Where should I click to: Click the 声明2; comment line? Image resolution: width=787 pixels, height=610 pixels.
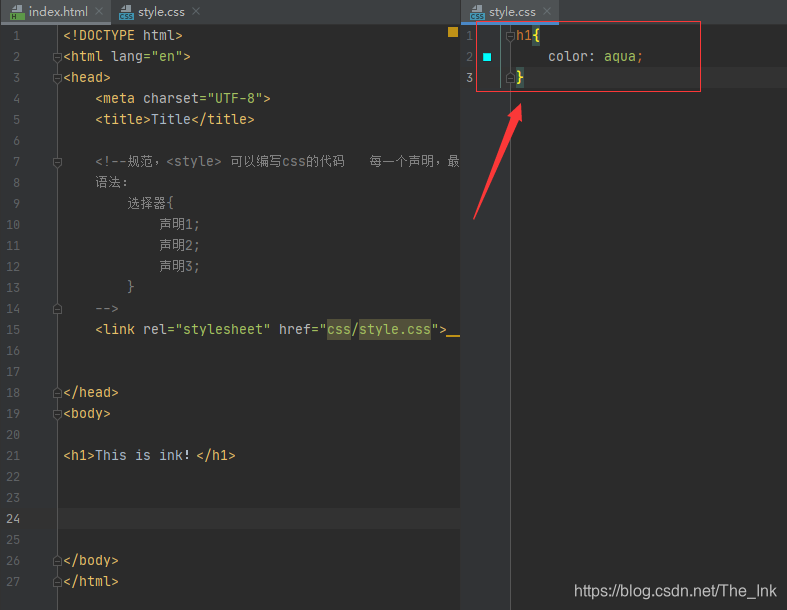coord(179,246)
